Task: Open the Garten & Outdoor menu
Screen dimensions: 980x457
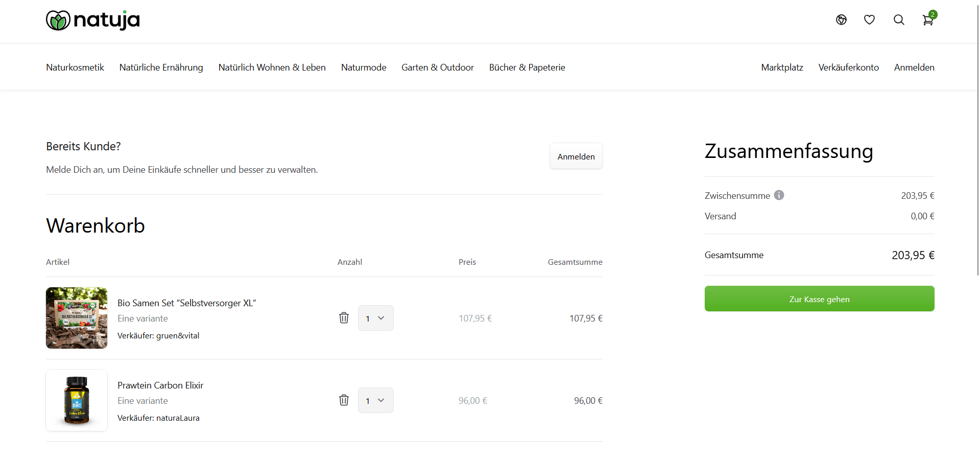Action: [x=438, y=67]
